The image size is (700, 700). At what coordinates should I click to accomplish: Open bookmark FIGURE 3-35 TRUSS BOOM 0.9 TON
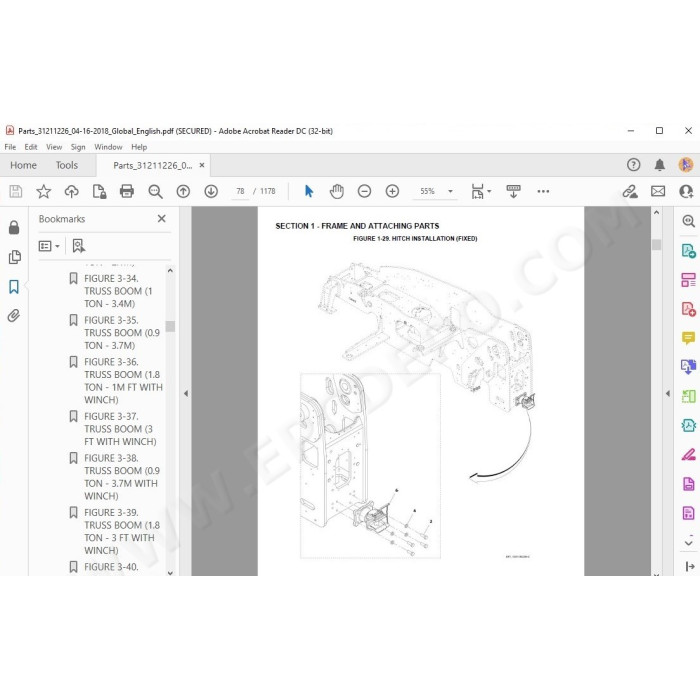point(121,333)
